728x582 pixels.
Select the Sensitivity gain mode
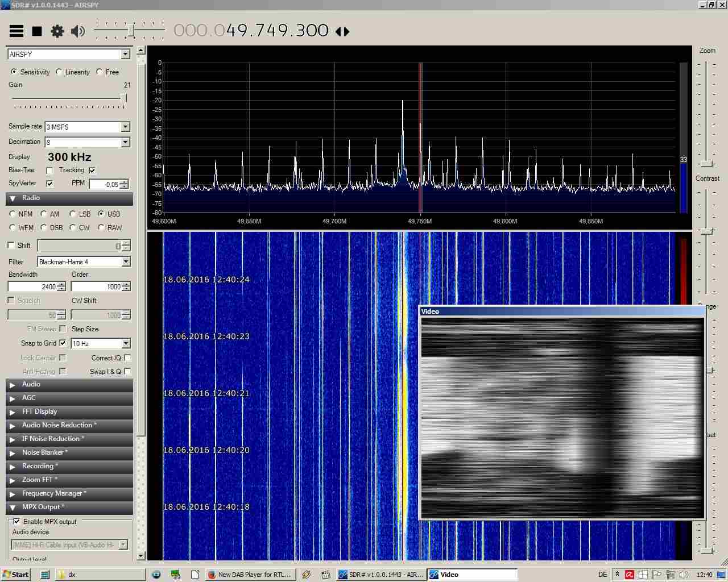tap(14, 72)
